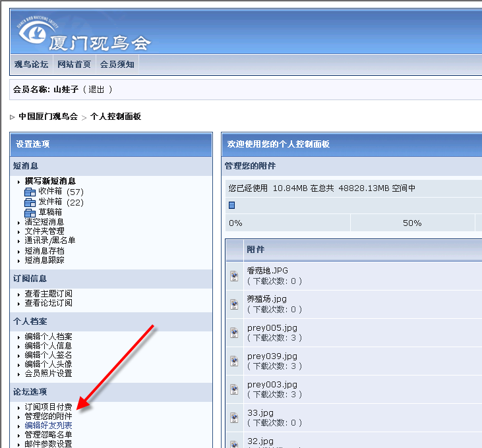482x448 pixels.
Task: Click the 编辑好友列表 link
Action: point(49,426)
